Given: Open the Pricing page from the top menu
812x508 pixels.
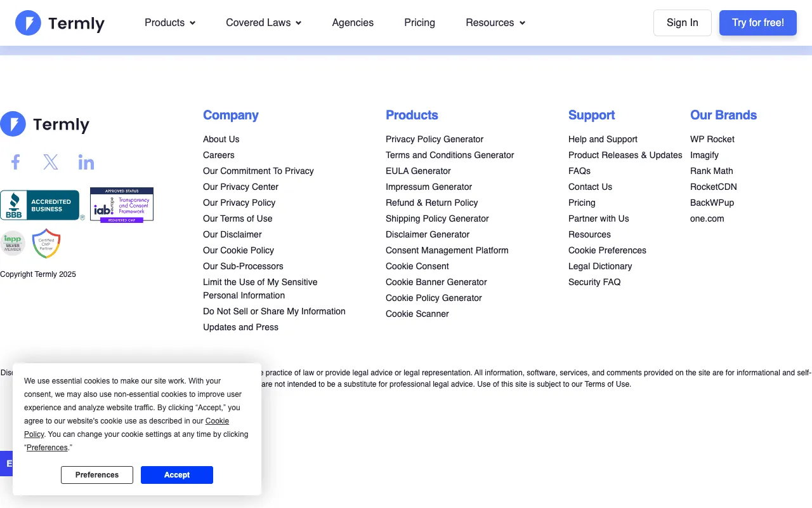Looking at the screenshot, I should pos(419,23).
